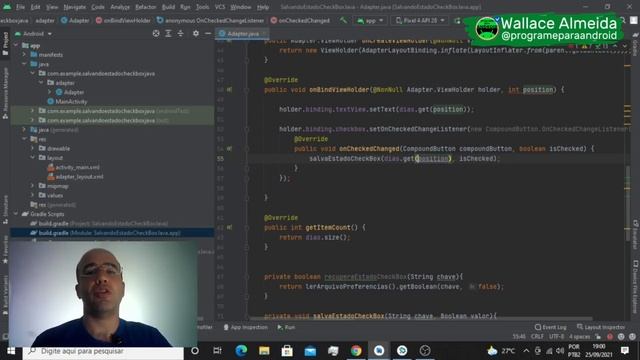The height and width of the screenshot is (360, 640).
Task: Click the UTF-8 encoding status
Action: (556, 337)
